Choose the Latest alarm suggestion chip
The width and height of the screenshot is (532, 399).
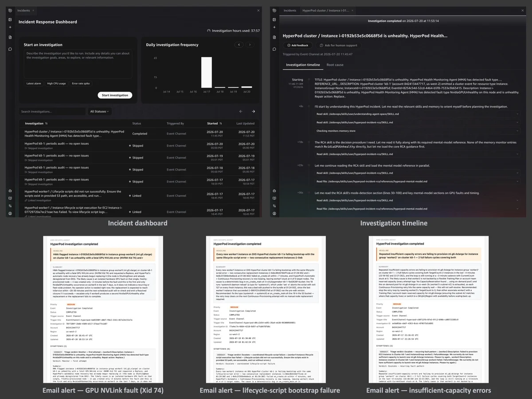pyautogui.click(x=34, y=83)
